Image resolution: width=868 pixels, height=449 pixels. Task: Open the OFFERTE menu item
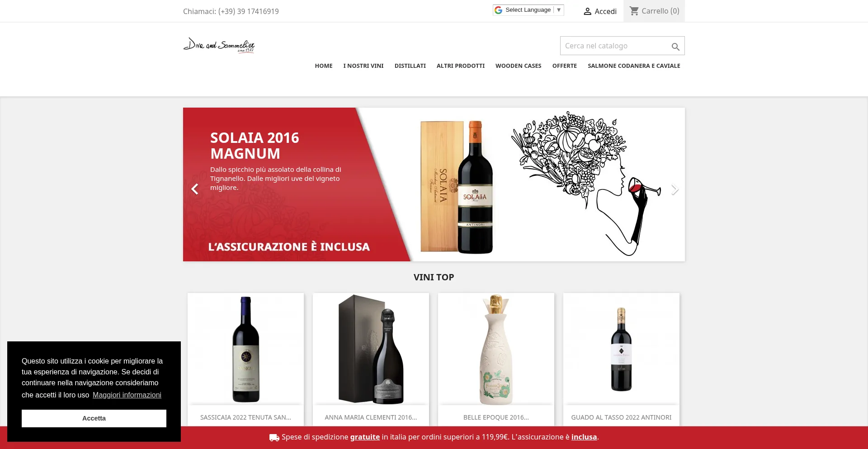click(565, 66)
